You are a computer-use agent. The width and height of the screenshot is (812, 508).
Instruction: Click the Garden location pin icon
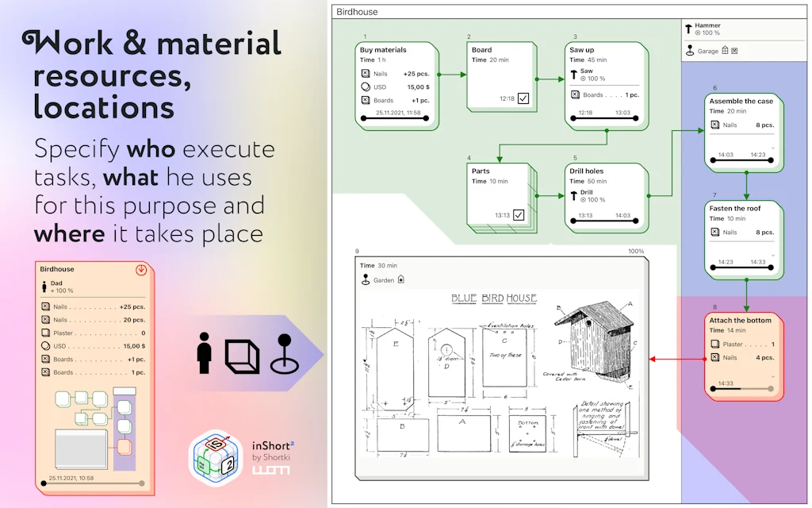(x=366, y=279)
